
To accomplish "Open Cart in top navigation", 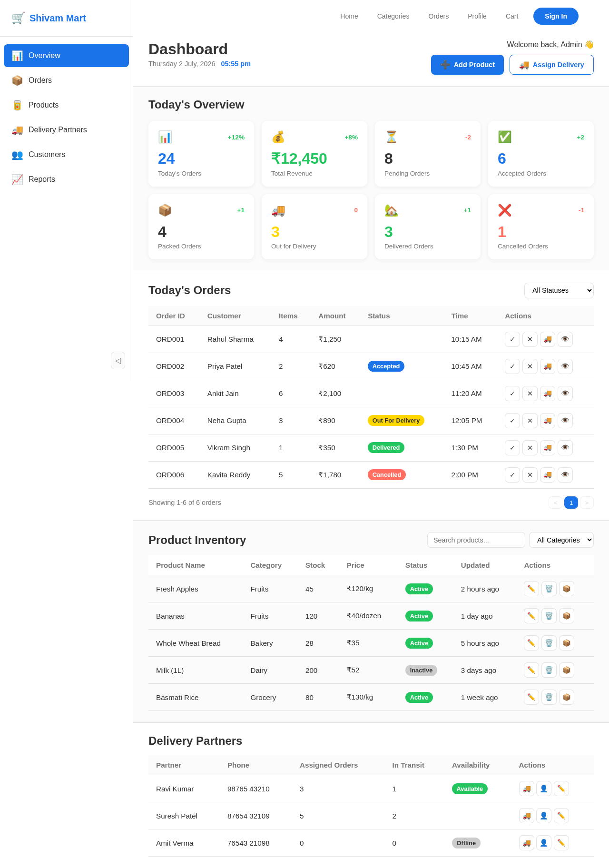I will pyautogui.click(x=512, y=16).
